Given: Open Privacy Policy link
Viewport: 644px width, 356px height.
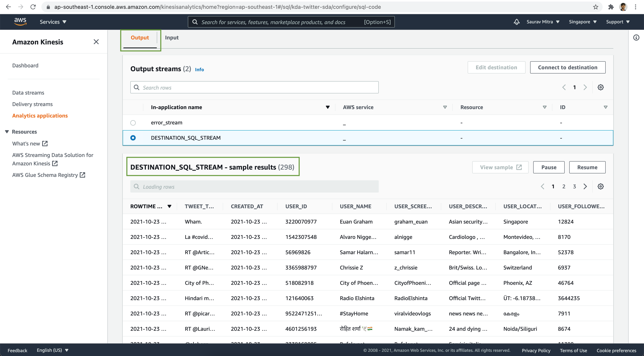Looking at the screenshot, I should (536, 350).
